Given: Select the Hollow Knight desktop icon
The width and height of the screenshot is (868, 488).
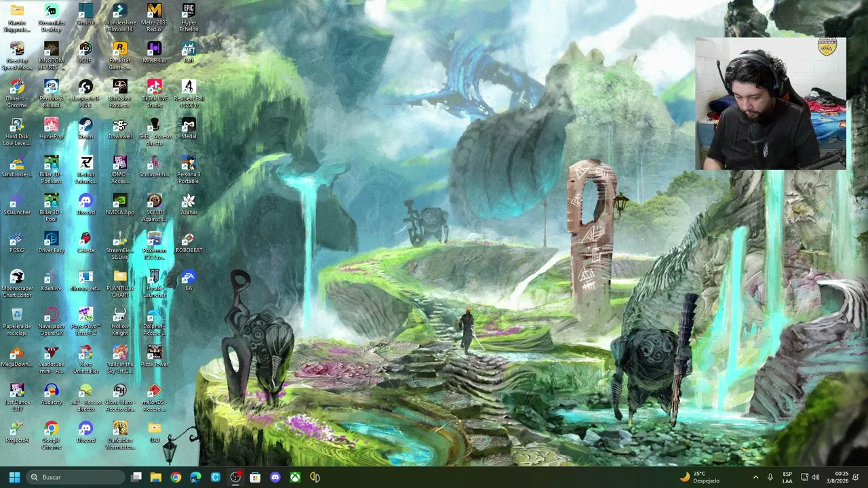Looking at the screenshot, I should (120, 321).
